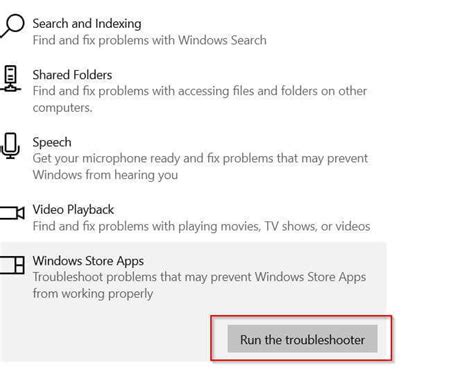The image size is (474, 381).
Task: Click the 'accessing files and folders' description line
Action: [x=200, y=91]
